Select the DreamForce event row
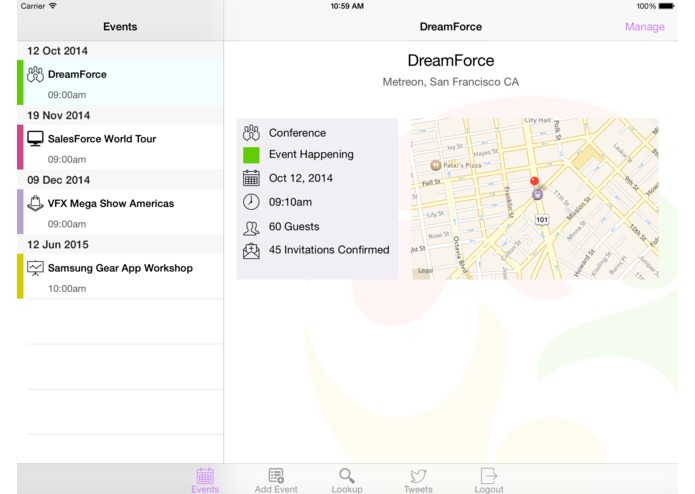This screenshot has width=695, height=494. (120, 83)
